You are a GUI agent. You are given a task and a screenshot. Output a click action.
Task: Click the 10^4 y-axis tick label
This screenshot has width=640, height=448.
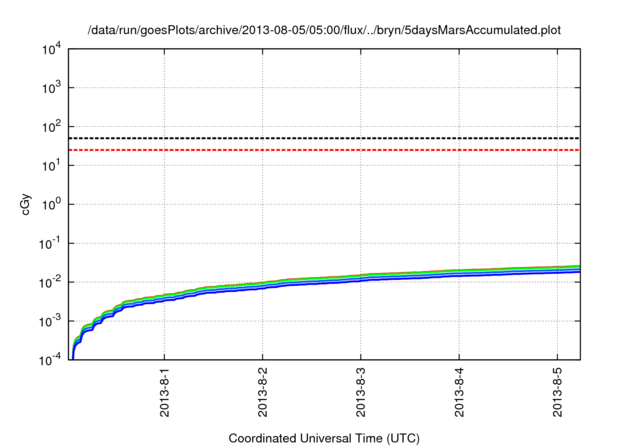[51, 49]
